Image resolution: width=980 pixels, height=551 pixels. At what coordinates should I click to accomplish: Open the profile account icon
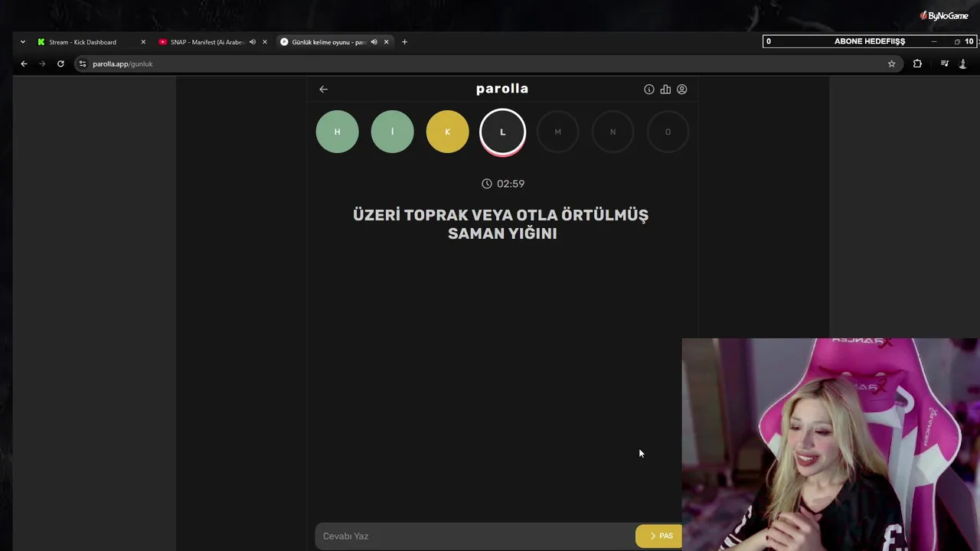681,90
